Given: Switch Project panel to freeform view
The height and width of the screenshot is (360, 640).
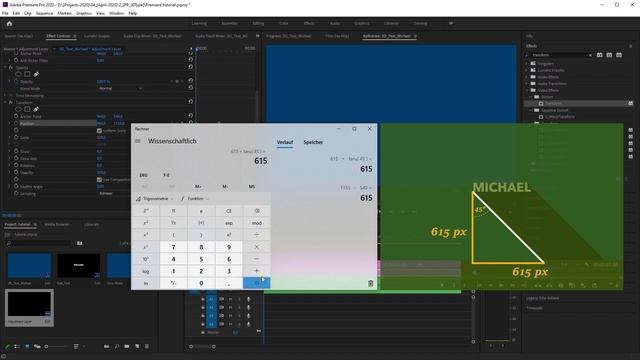Looking at the screenshot, I should point(37,347).
